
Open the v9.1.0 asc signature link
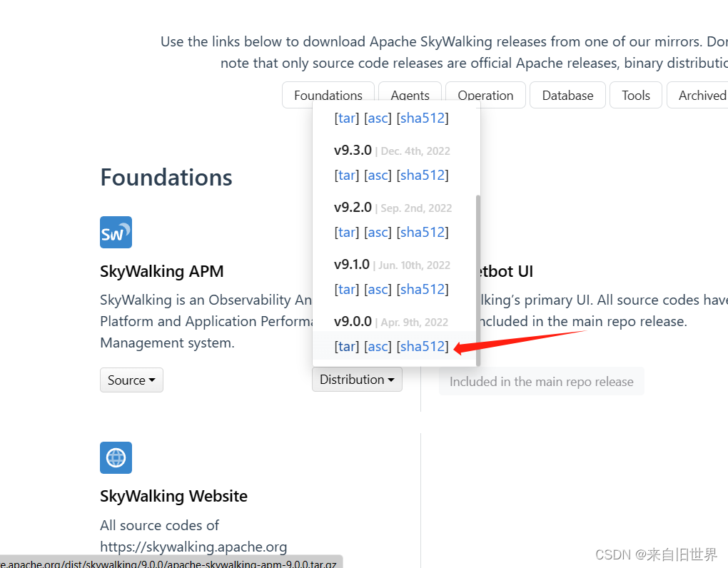[378, 289]
